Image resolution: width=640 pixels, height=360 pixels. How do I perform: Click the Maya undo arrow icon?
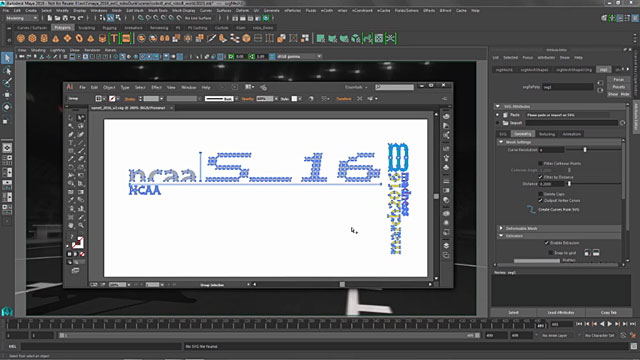coord(73,18)
